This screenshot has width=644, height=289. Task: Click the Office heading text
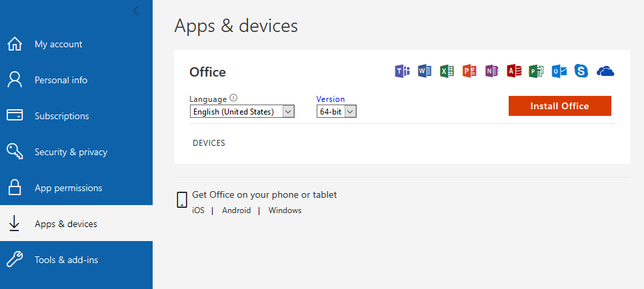click(207, 72)
